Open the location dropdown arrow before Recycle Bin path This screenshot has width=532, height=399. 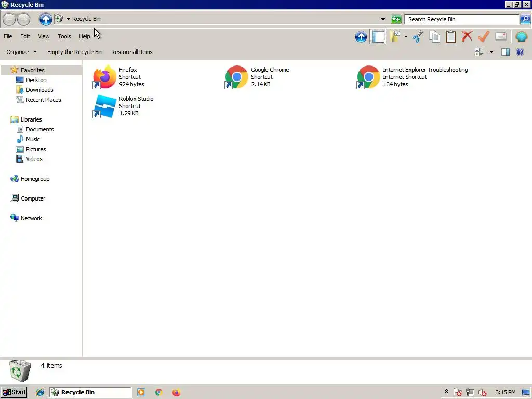tap(68, 19)
